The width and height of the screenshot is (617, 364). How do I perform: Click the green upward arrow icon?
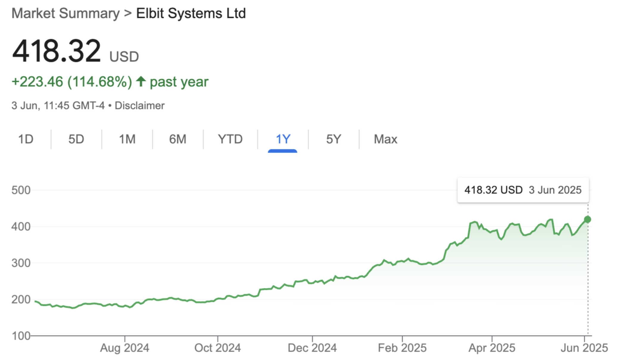141,81
